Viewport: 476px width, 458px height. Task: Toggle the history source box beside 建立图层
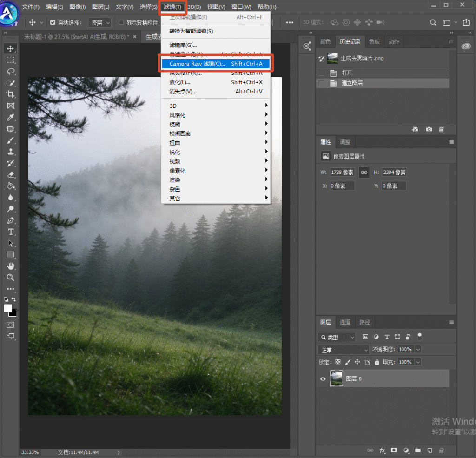tap(322, 83)
